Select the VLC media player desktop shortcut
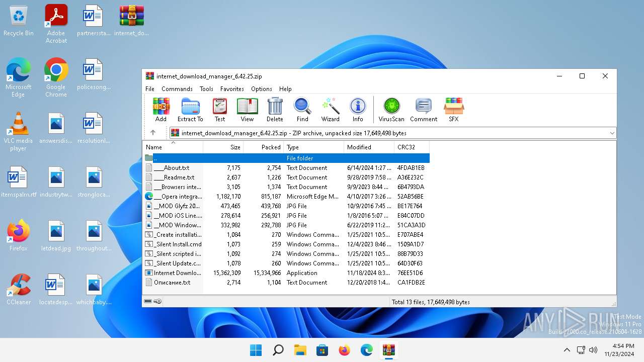 click(x=19, y=131)
